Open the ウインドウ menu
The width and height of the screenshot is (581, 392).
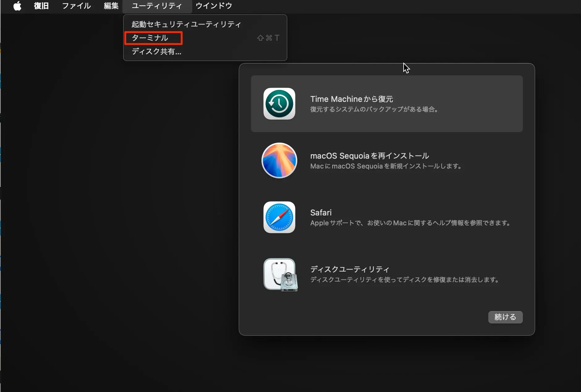[x=214, y=6]
